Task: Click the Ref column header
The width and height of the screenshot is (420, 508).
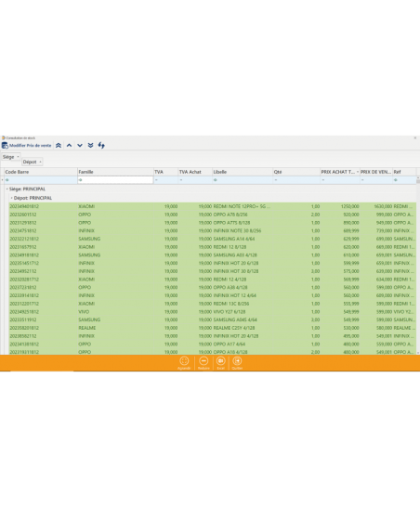Action: coord(404,172)
